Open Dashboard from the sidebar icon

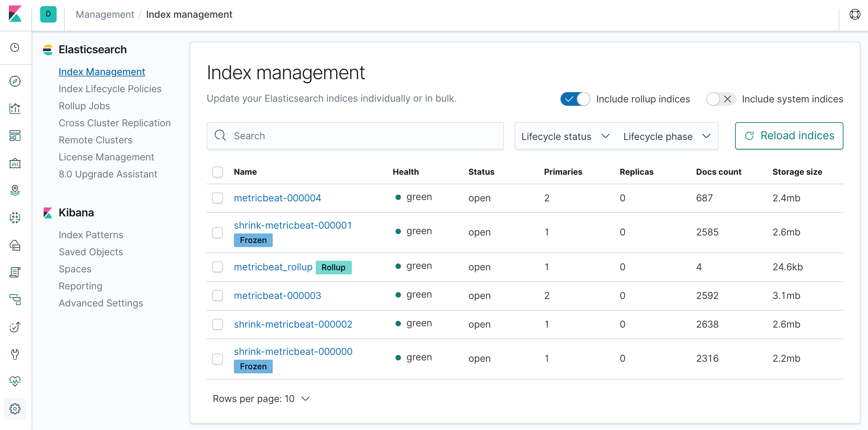[15, 136]
